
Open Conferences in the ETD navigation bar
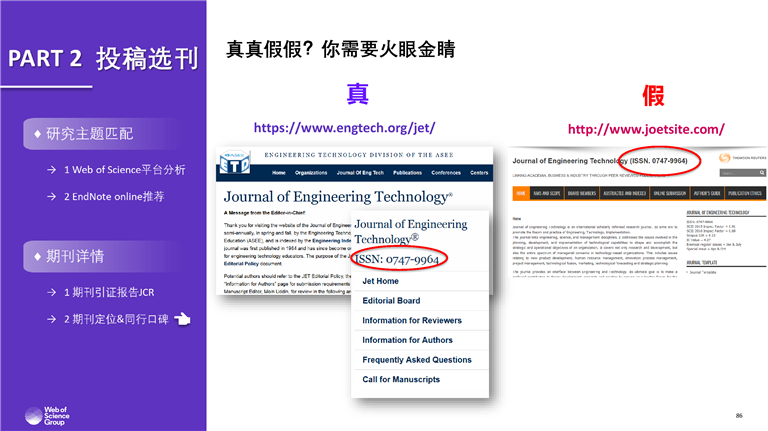pos(446,173)
